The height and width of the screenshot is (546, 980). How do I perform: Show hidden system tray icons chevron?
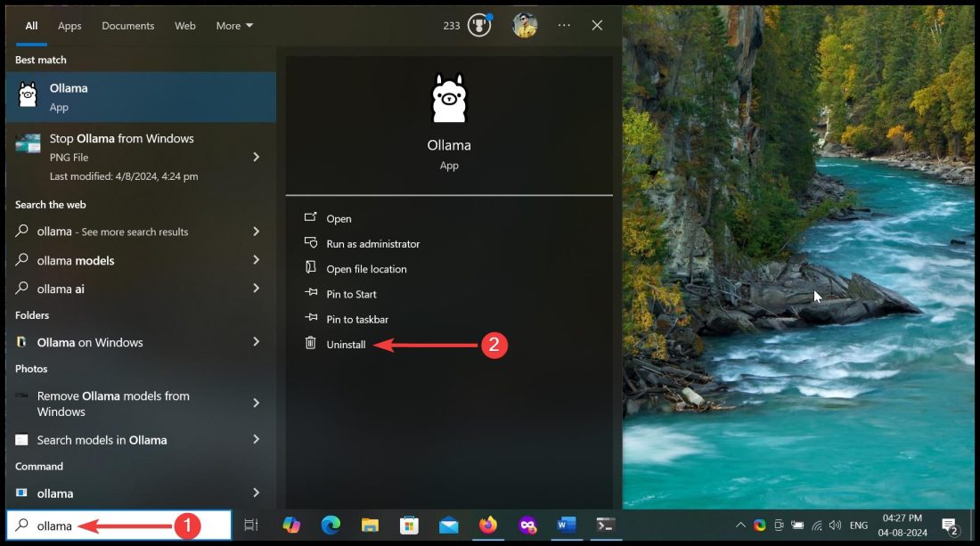(740, 526)
